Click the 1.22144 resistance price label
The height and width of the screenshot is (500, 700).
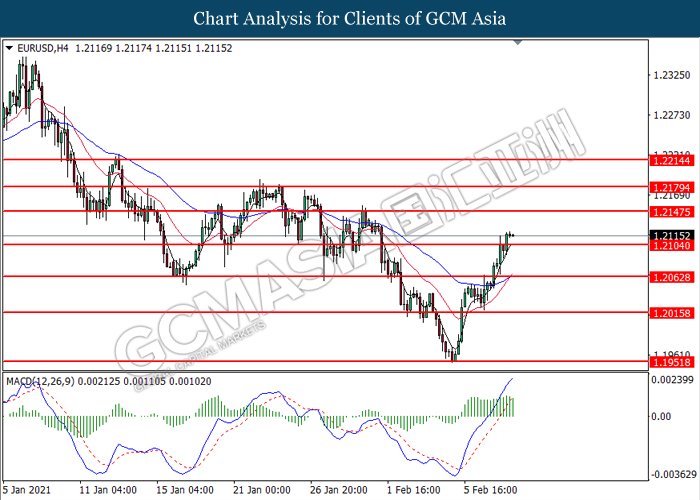pyautogui.click(x=671, y=161)
